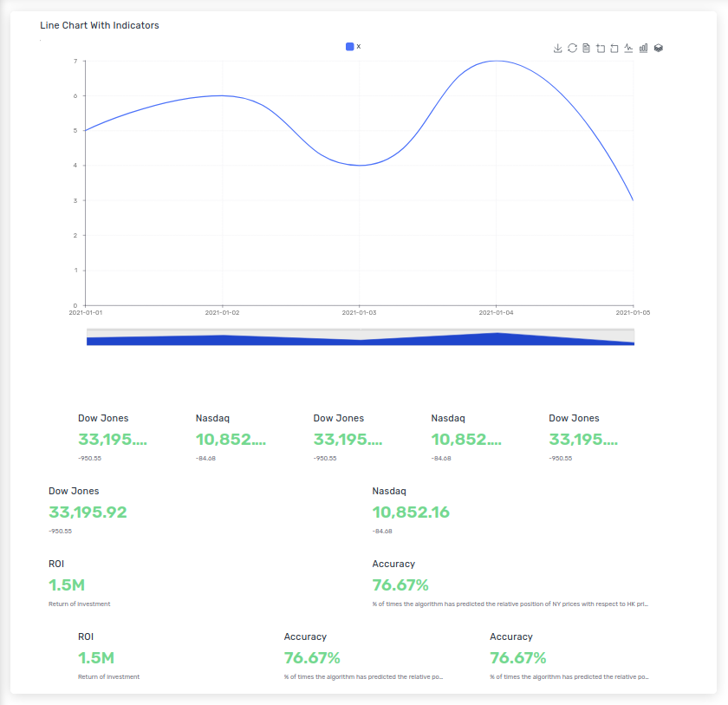The height and width of the screenshot is (705, 728).
Task: Toggle stacked series view
Action: pyautogui.click(x=658, y=48)
